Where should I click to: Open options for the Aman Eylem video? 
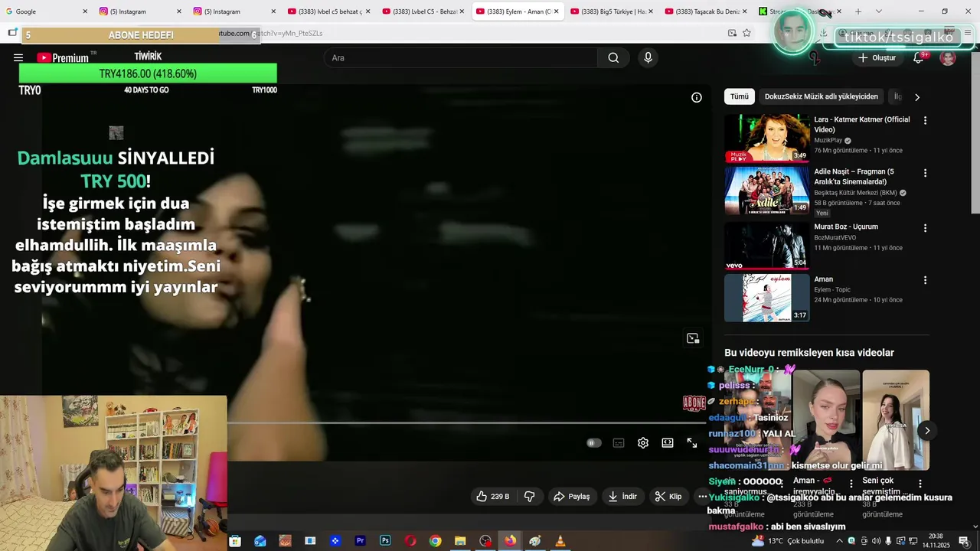(x=925, y=281)
